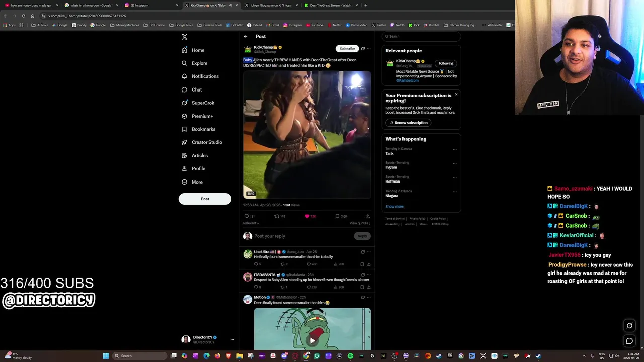Click the Profile sidebar icon
This screenshot has width=644, height=362.
(x=184, y=168)
